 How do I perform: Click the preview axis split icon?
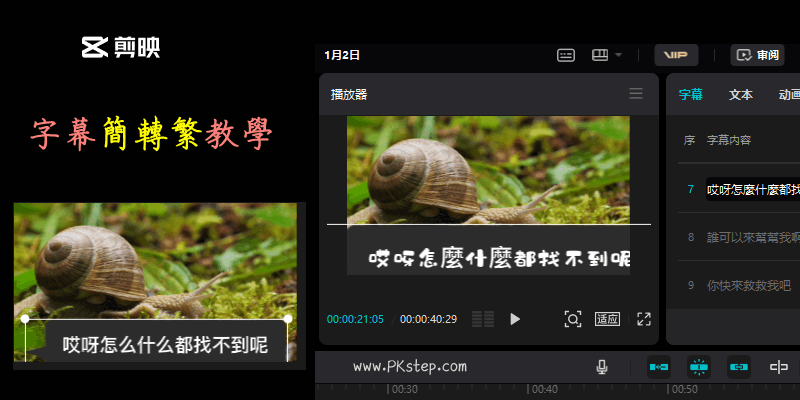click(x=779, y=367)
